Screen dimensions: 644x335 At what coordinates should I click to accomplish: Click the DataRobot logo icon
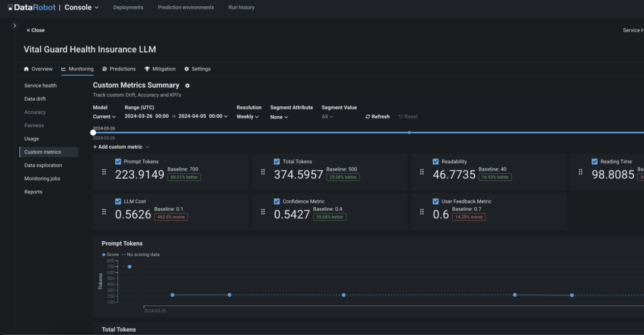point(10,8)
